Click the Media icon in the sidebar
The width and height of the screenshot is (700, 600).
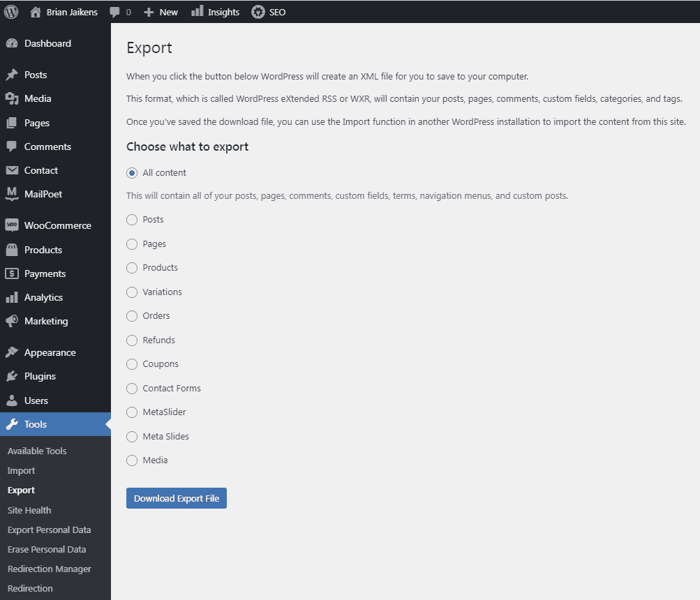[12, 98]
